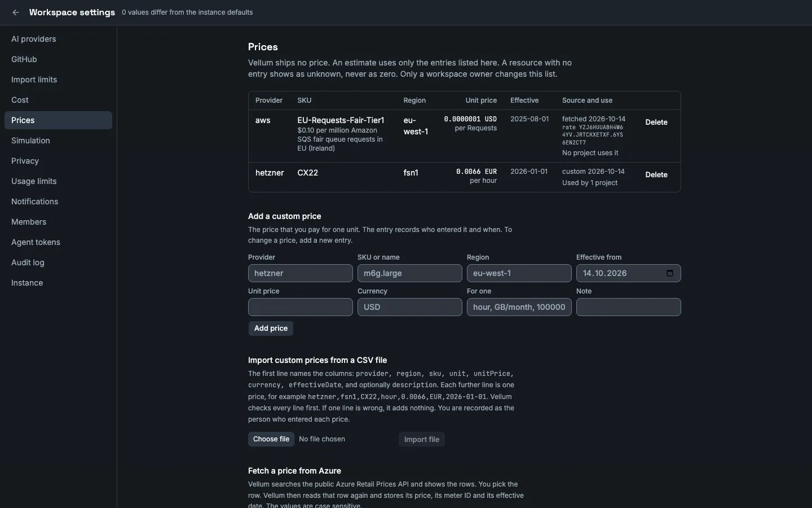Screen dimensions: 812x508
Task: Click the 'Used by 1 project' text
Action: [x=590, y=183]
